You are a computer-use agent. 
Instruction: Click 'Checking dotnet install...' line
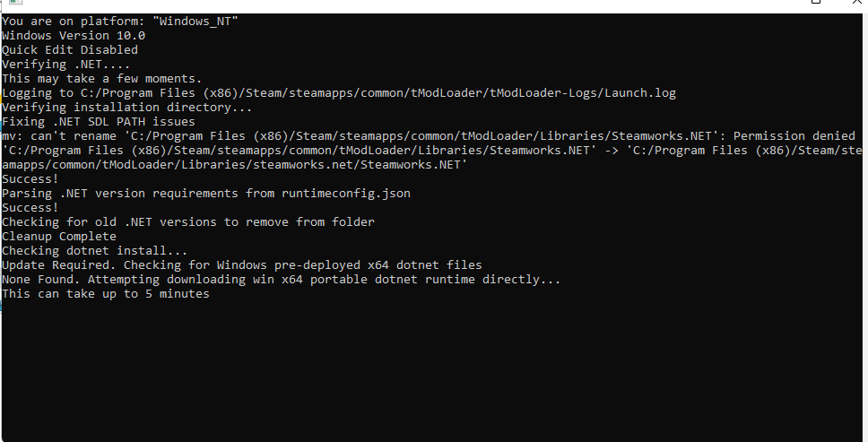[95, 250]
